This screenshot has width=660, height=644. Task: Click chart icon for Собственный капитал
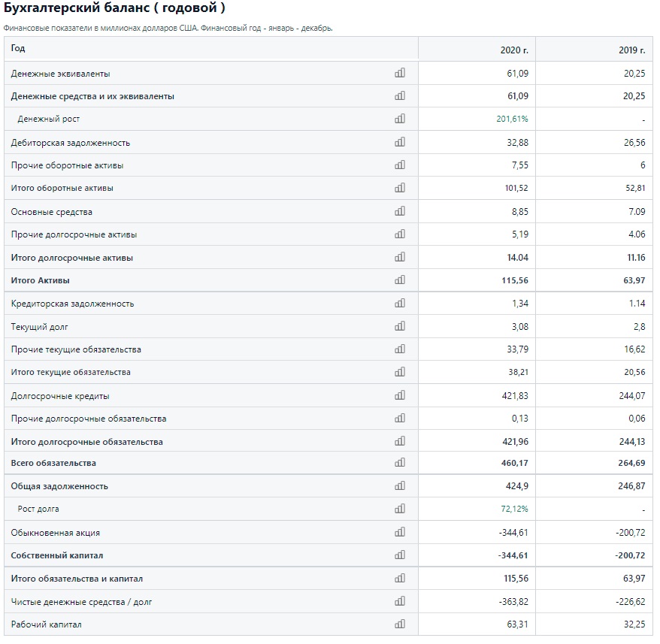click(400, 555)
